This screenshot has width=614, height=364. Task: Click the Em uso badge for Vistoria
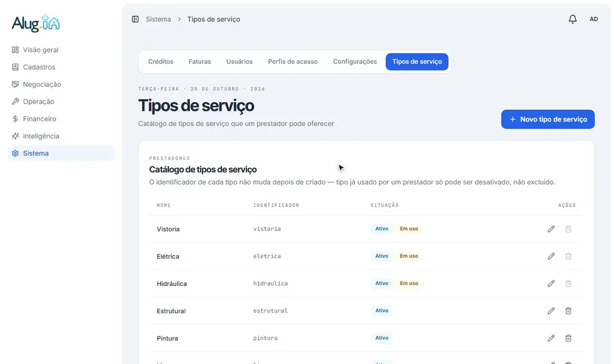[409, 229]
